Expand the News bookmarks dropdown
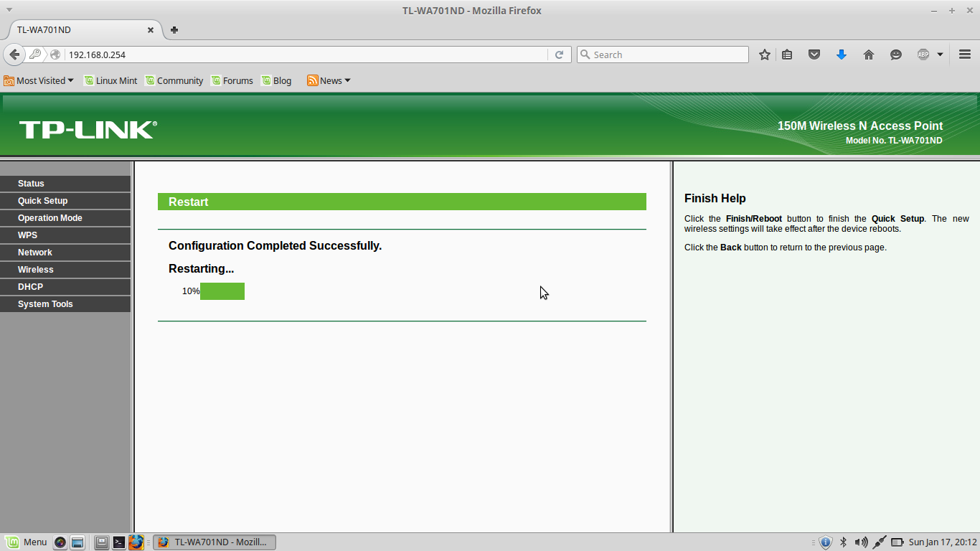980x551 pixels. click(x=328, y=80)
